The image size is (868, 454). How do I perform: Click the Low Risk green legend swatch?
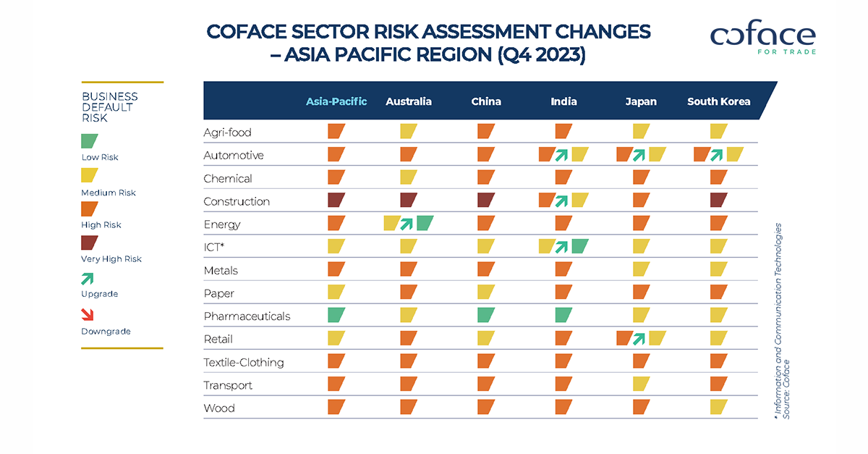[x=90, y=140]
